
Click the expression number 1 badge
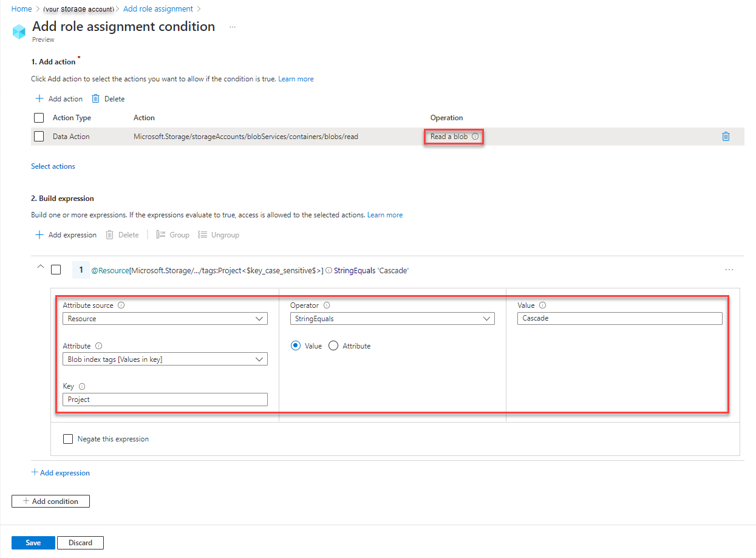[81, 270]
